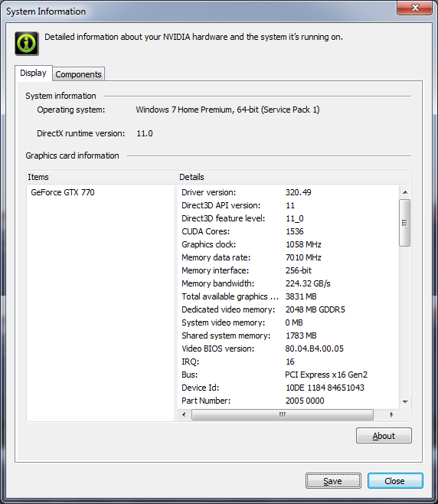Viewport: 438px width, 504px height.
Task: Click the Save button
Action: point(333,480)
